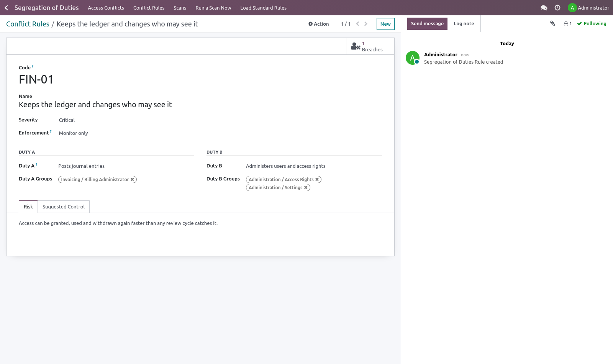Click the Risk description text area
The image size is (613, 364).
click(x=200, y=223)
